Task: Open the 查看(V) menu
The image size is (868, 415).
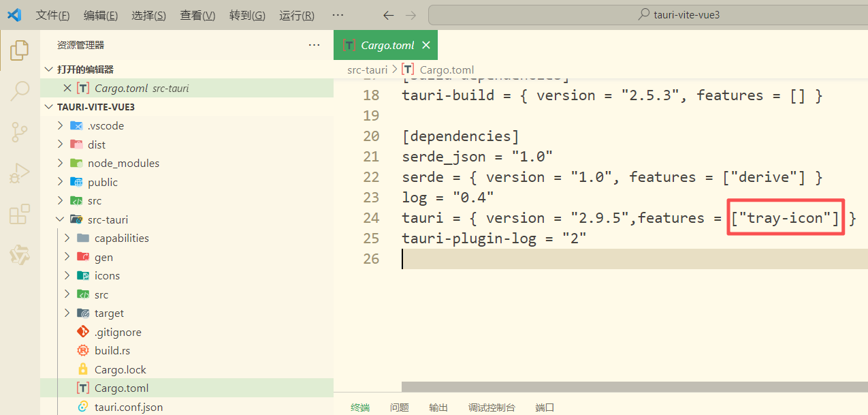Action: point(197,15)
